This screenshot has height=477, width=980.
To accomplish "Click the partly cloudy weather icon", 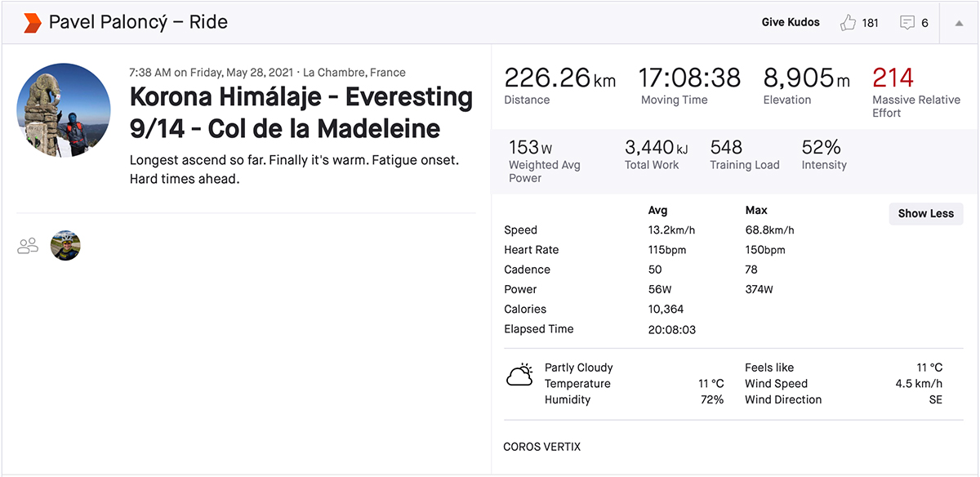I will point(519,376).
